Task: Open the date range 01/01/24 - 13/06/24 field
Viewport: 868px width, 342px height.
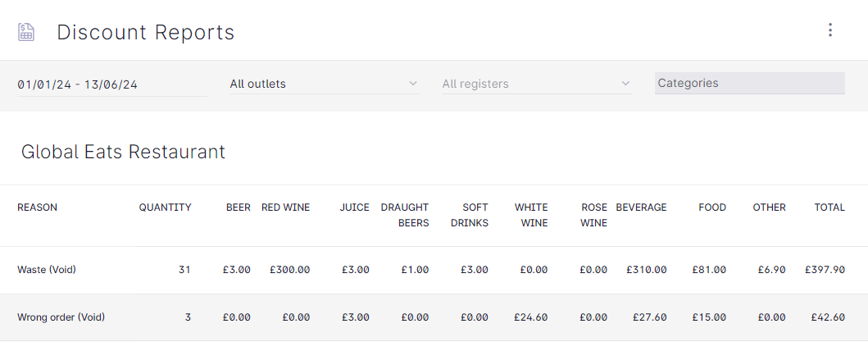Action: pyautogui.click(x=111, y=84)
